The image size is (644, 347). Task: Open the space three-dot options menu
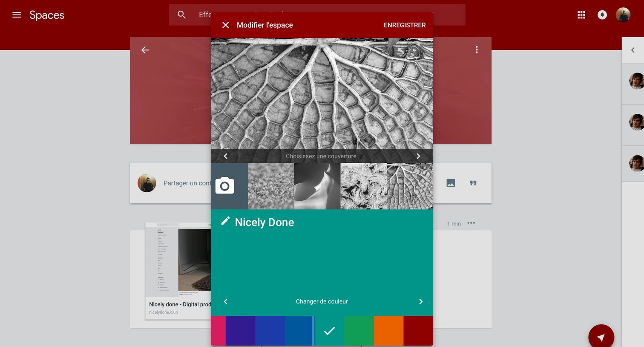pos(477,50)
